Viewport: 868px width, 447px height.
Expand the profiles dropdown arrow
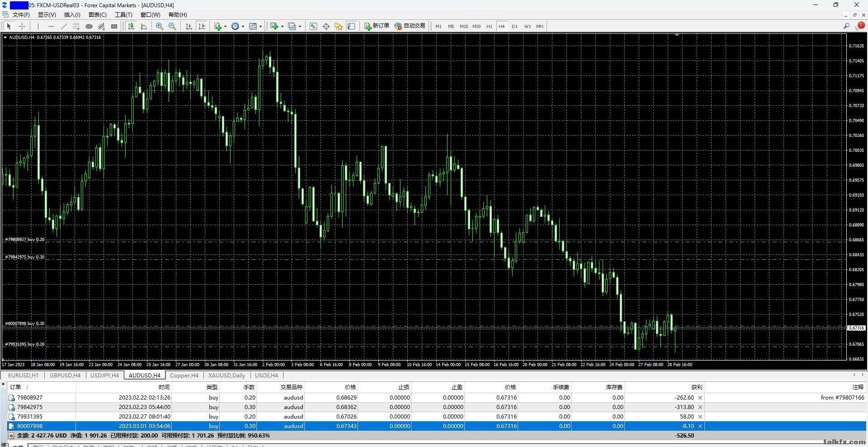tap(300, 26)
